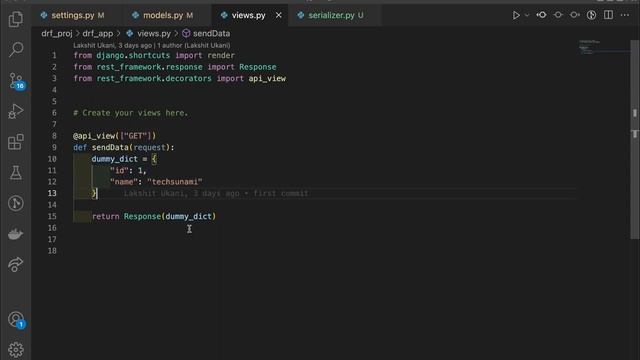
Task: Click the author codelens above line 1
Action: coord(151,45)
